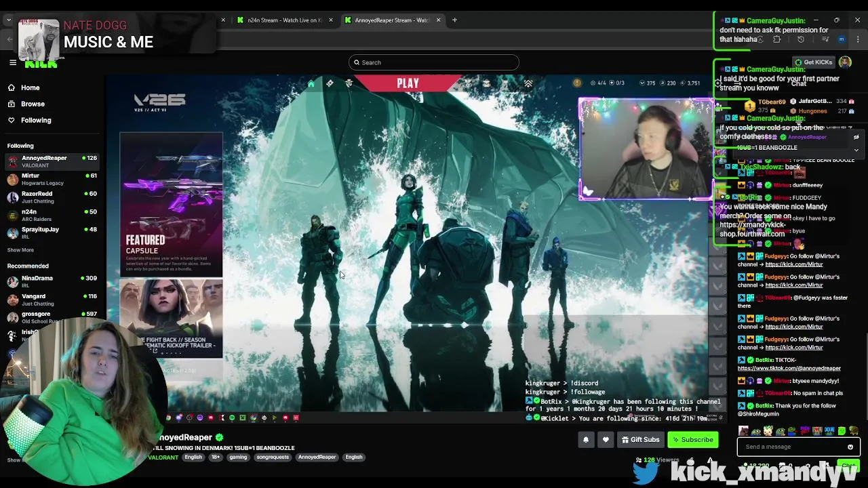868x488 pixels.
Task: Open the Kick user avatar menu
Action: point(845,62)
